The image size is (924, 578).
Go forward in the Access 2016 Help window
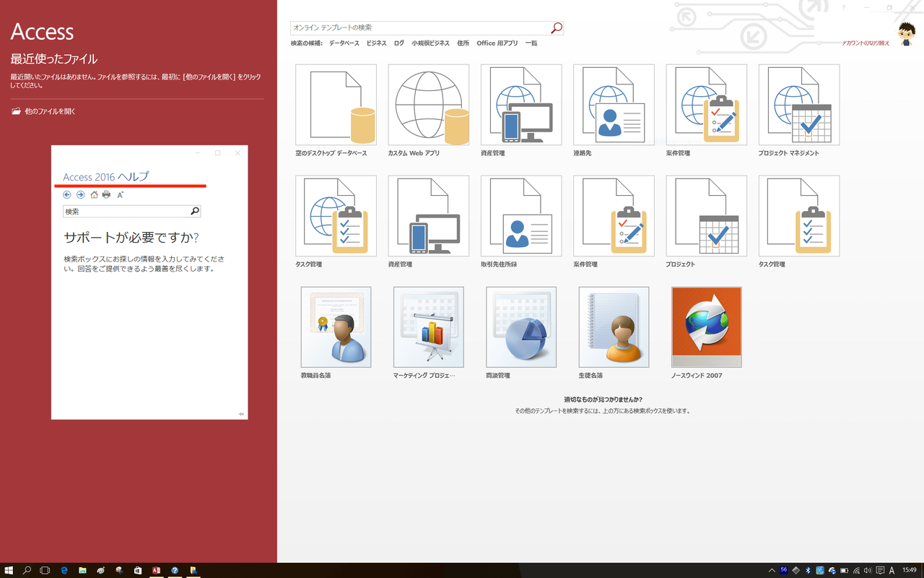coord(80,194)
